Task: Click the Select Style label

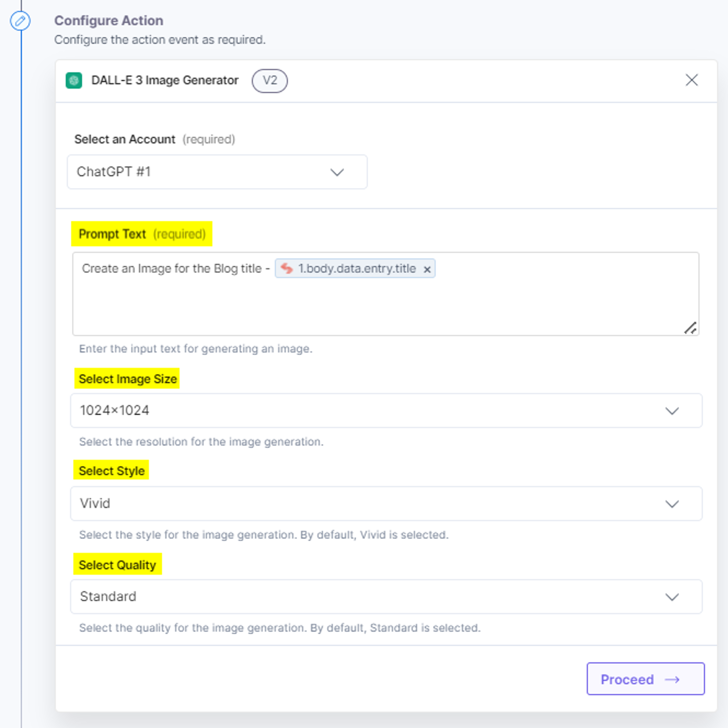Action: pyautogui.click(x=111, y=471)
